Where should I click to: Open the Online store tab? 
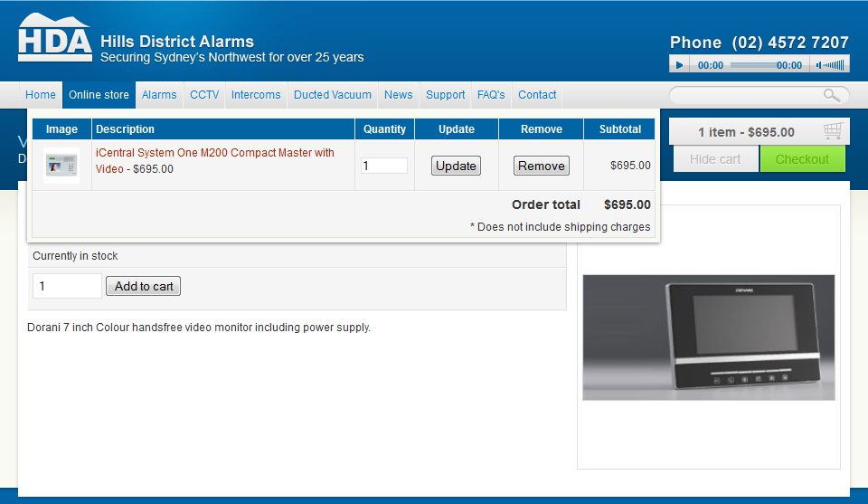[99, 95]
